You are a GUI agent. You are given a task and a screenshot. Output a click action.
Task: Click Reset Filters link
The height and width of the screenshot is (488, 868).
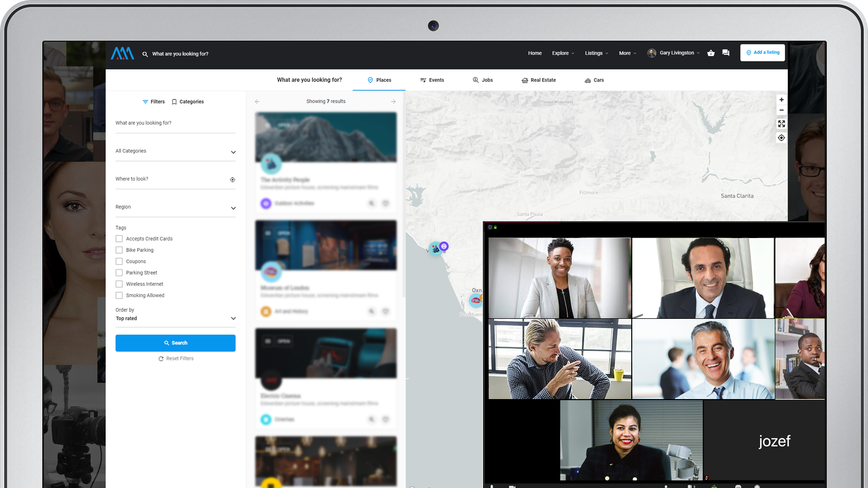point(176,358)
